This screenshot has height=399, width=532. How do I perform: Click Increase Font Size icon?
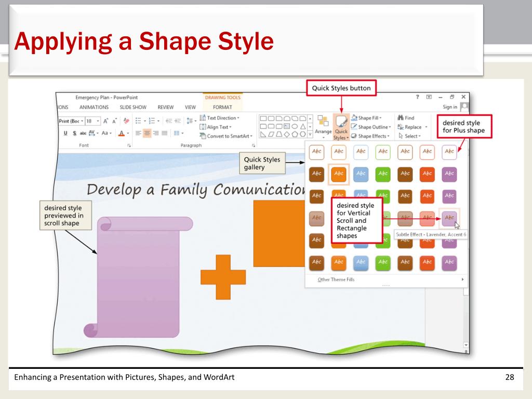point(106,121)
